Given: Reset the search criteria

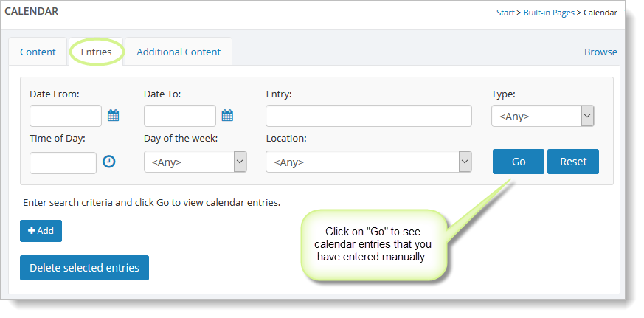Looking at the screenshot, I should [x=573, y=162].
